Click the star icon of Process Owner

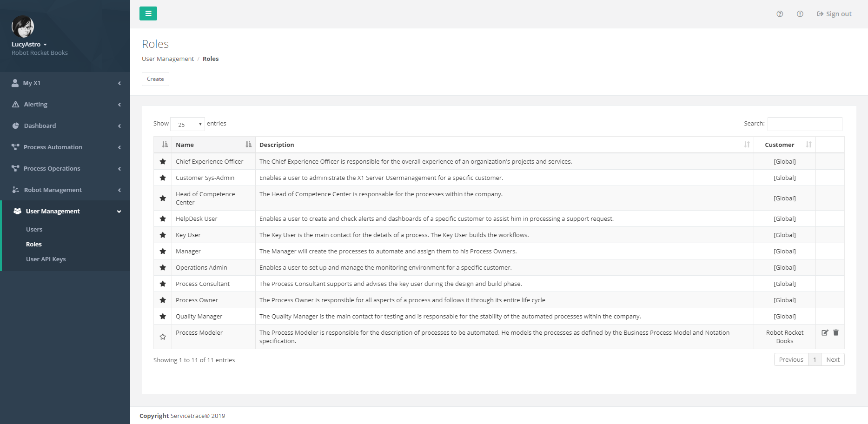[x=163, y=300]
